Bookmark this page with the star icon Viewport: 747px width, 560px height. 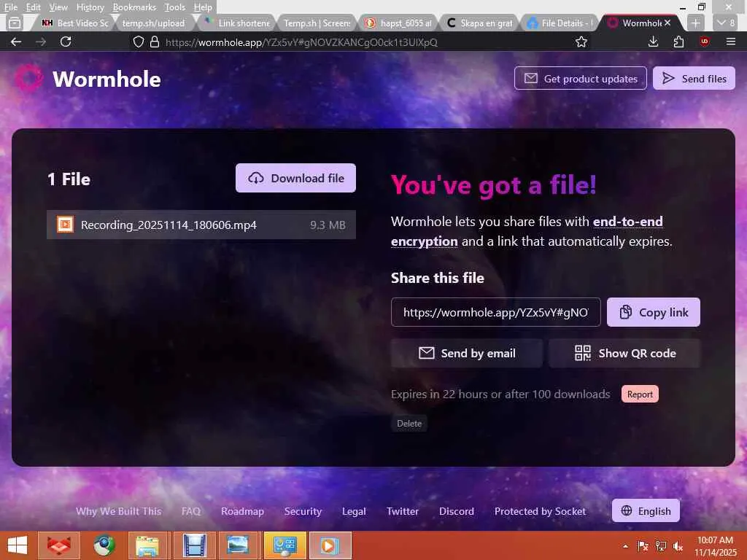[x=581, y=42]
